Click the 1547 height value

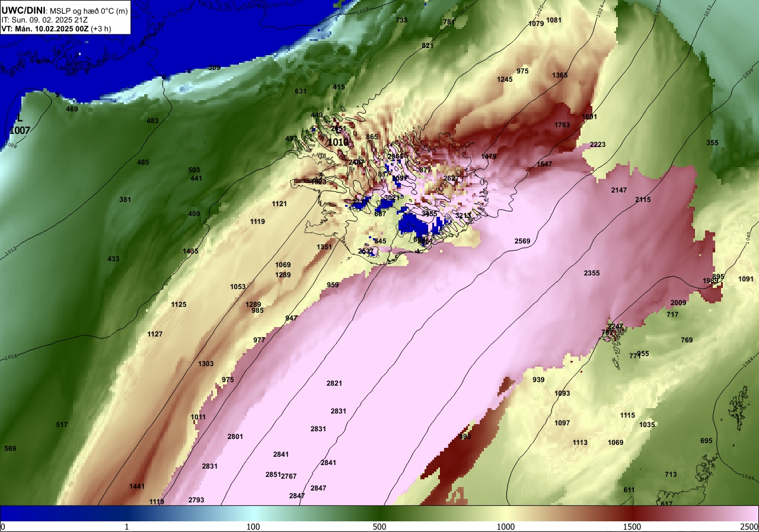544,164
